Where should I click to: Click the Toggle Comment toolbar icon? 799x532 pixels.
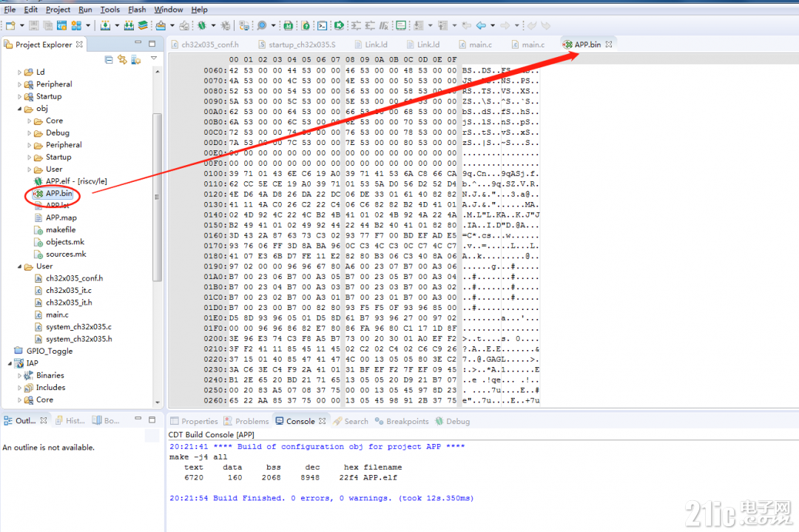[x=384, y=25]
